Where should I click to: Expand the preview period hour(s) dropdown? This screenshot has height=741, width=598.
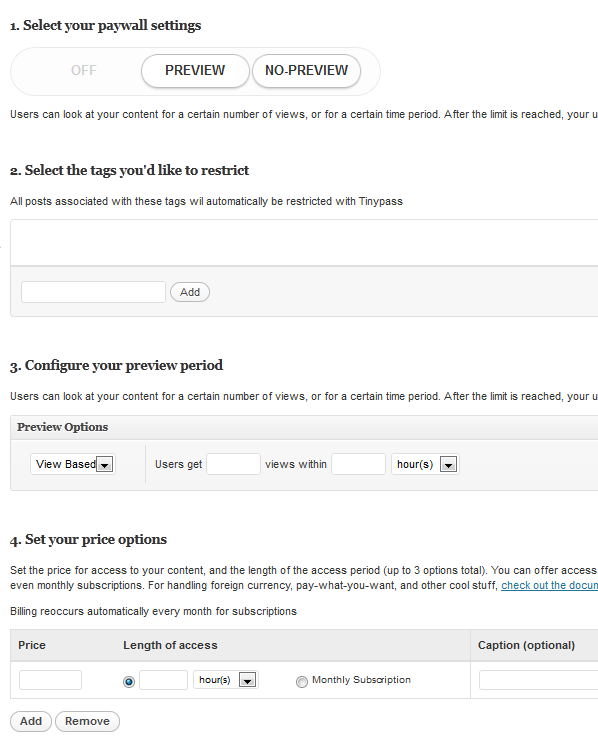tap(425, 464)
